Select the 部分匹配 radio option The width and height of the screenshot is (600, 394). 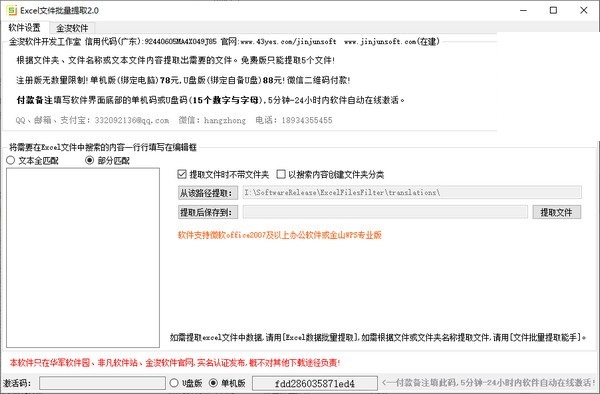(107, 161)
